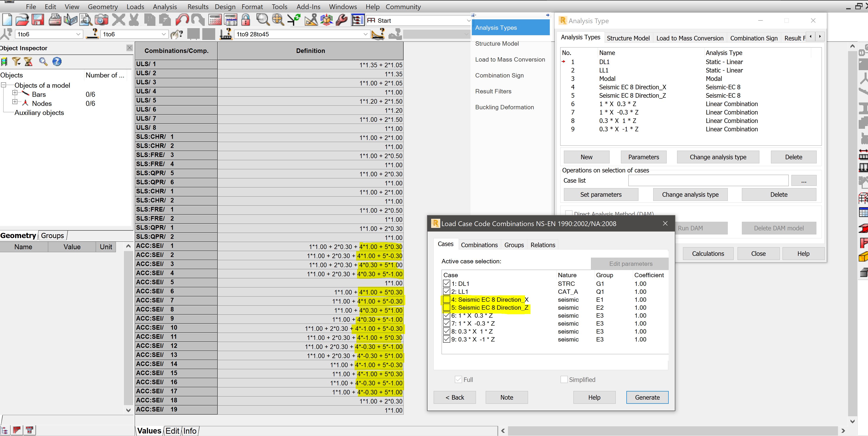
Task: Switch to the Combinations tab
Action: [x=479, y=245]
